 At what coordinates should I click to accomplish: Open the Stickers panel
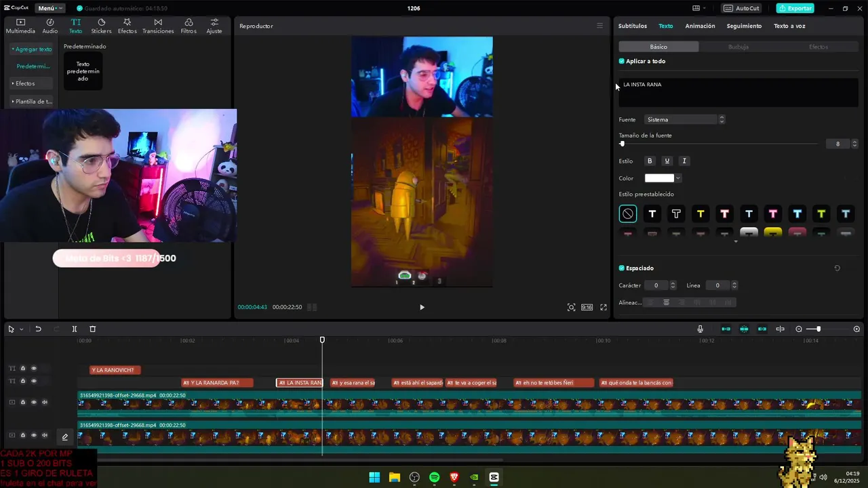[101, 26]
